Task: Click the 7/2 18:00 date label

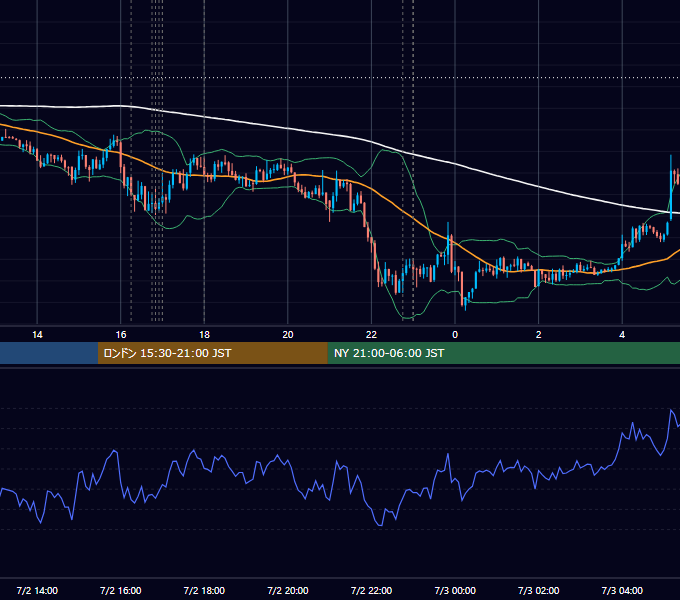Action: (204, 590)
